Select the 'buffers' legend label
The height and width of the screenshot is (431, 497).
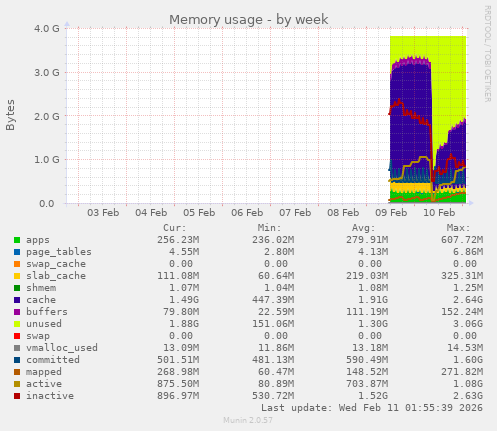click(47, 312)
